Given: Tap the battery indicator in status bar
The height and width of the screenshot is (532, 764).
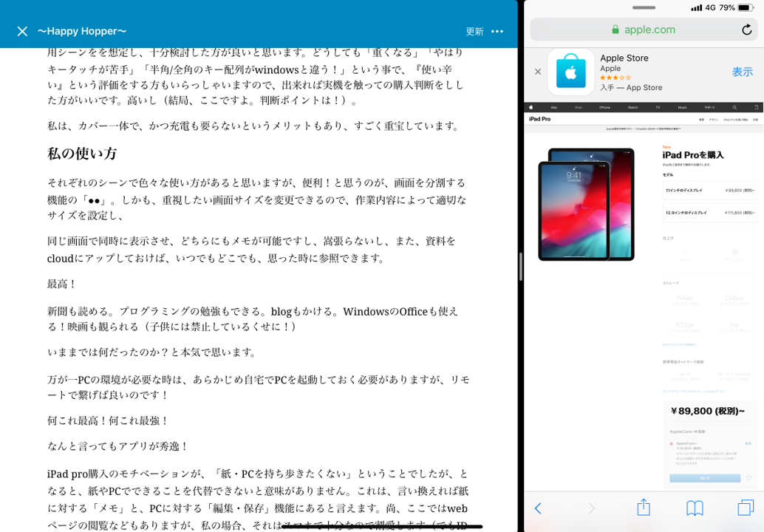Looking at the screenshot, I should [x=746, y=8].
